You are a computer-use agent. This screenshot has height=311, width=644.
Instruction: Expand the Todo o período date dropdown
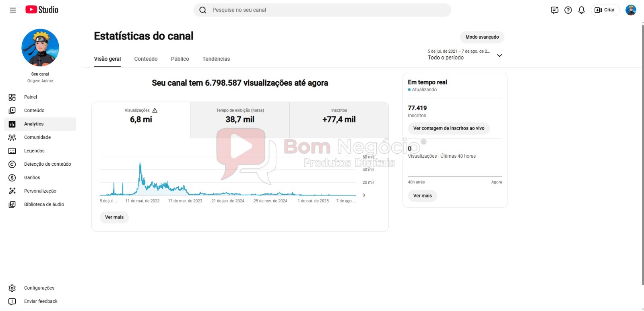[x=465, y=55]
